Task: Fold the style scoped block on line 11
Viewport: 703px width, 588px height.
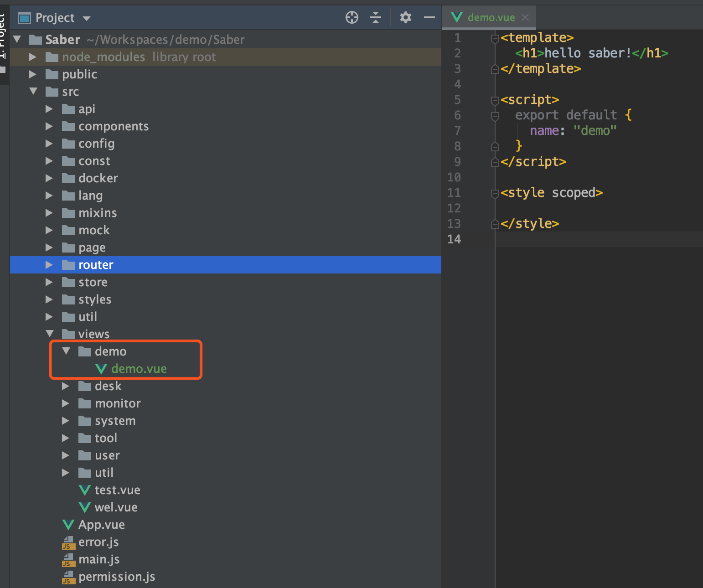Action: coord(495,193)
